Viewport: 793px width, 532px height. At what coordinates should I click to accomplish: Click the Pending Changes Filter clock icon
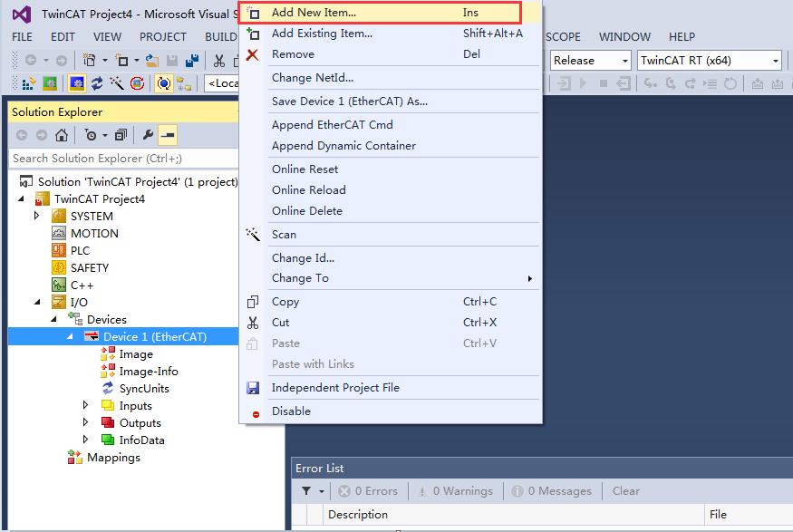(91, 135)
